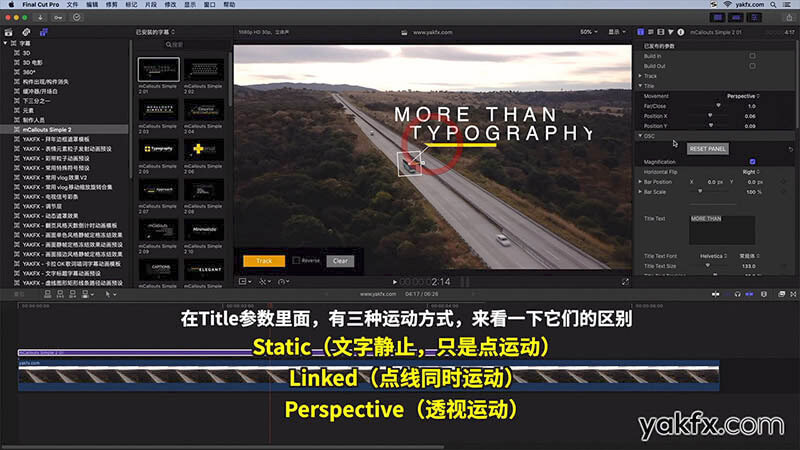The width and height of the screenshot is (800, 450).
Task: Toggle the Magnification checkbox
Action: pyautogui.click(x=753, y=162)
